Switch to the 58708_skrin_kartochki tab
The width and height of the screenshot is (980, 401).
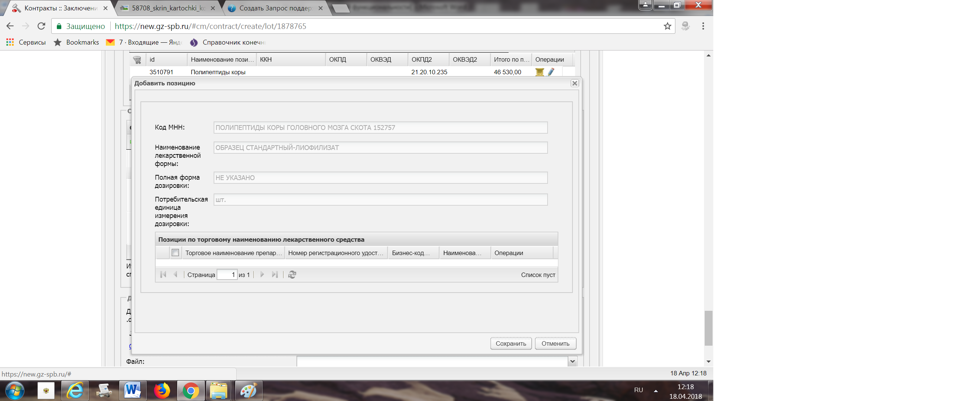pos(168,8)
